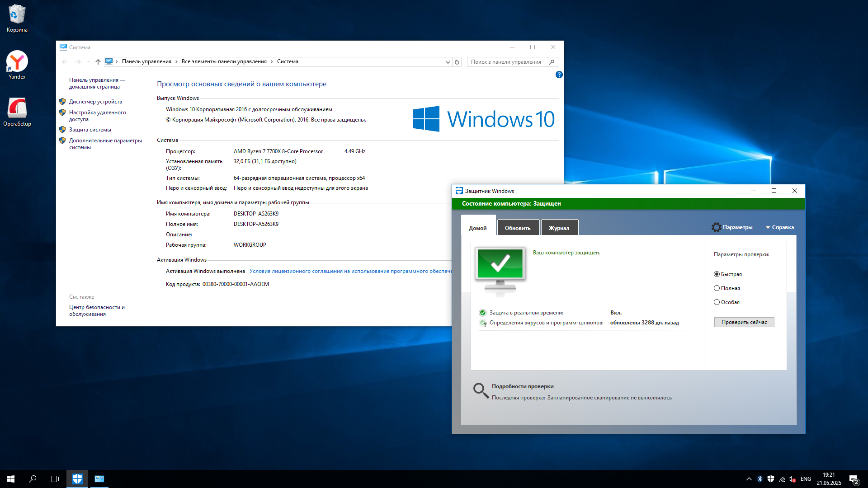Image resolution: width=868 pixels, height=488 pixels.
Task: Click the Проверить сейчас button
Action: [744, 322]
